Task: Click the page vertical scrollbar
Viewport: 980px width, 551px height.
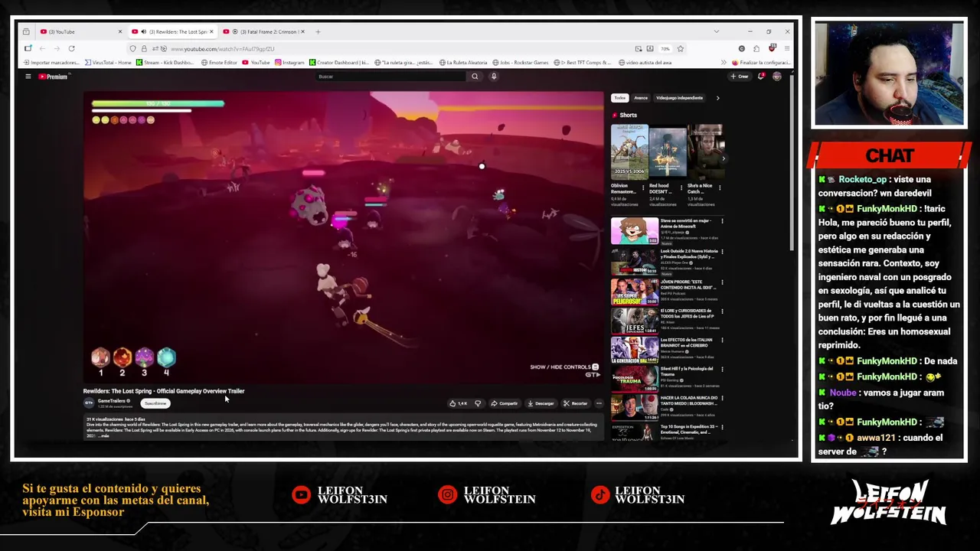Action: click(792, 161)
